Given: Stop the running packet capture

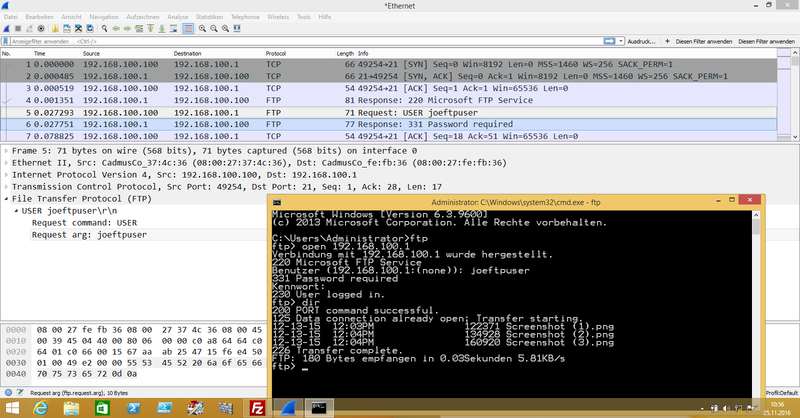Looking at the screenshot, I should (x=18, y=29).
